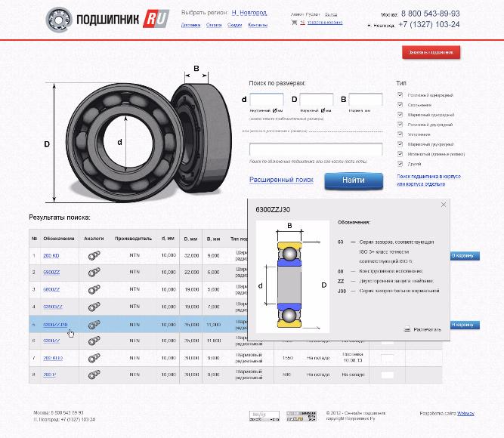Click the inner diameter d input field
This screenshot has width=504, height=438.
267,100
